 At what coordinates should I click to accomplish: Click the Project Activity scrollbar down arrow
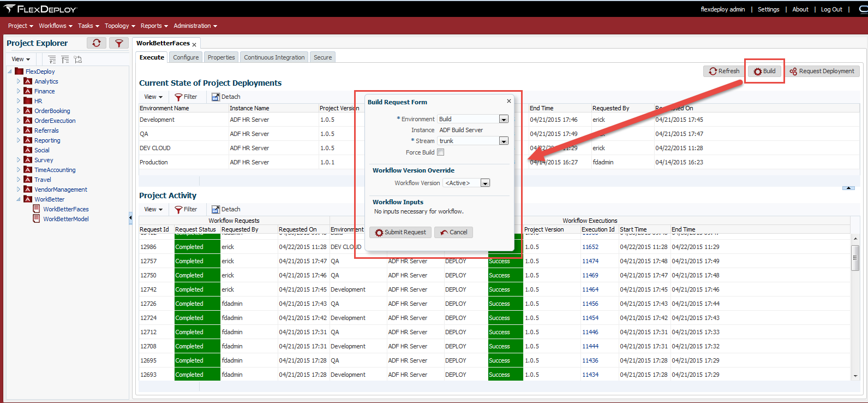[855, 376]
